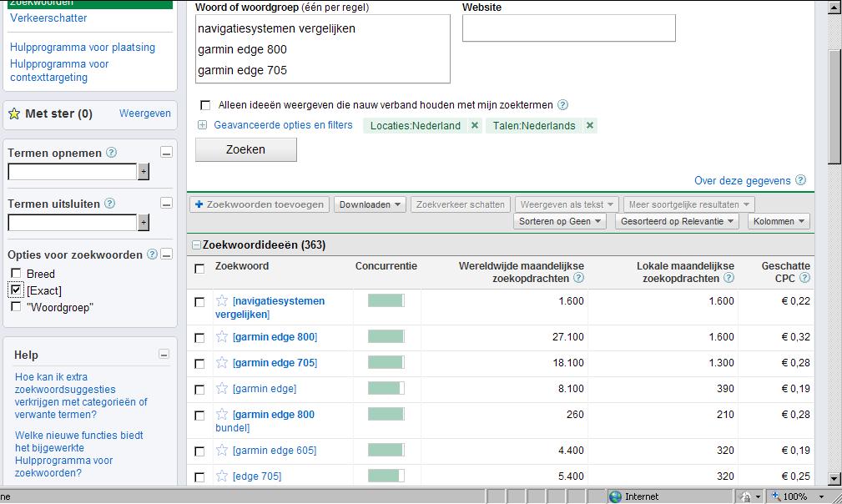Remove the Locaties:Nederland filter
842x504 pixels.
click(x=474, y=125)
